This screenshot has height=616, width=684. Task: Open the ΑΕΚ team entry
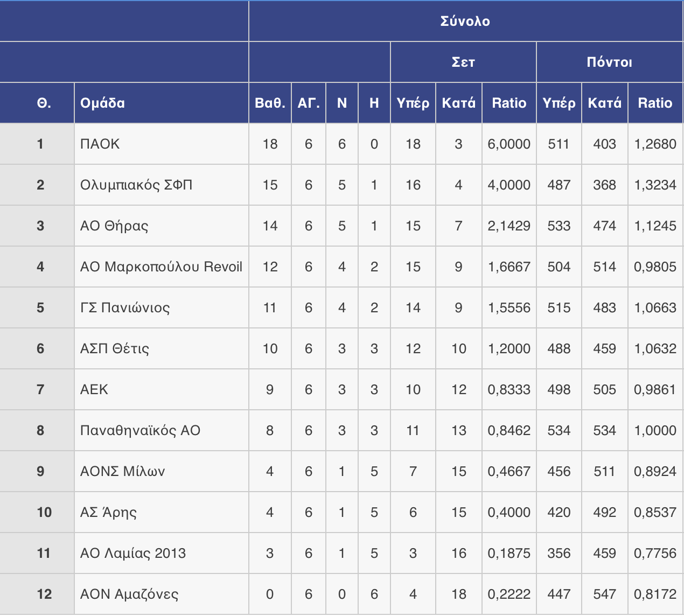click(x=94, y=389)
